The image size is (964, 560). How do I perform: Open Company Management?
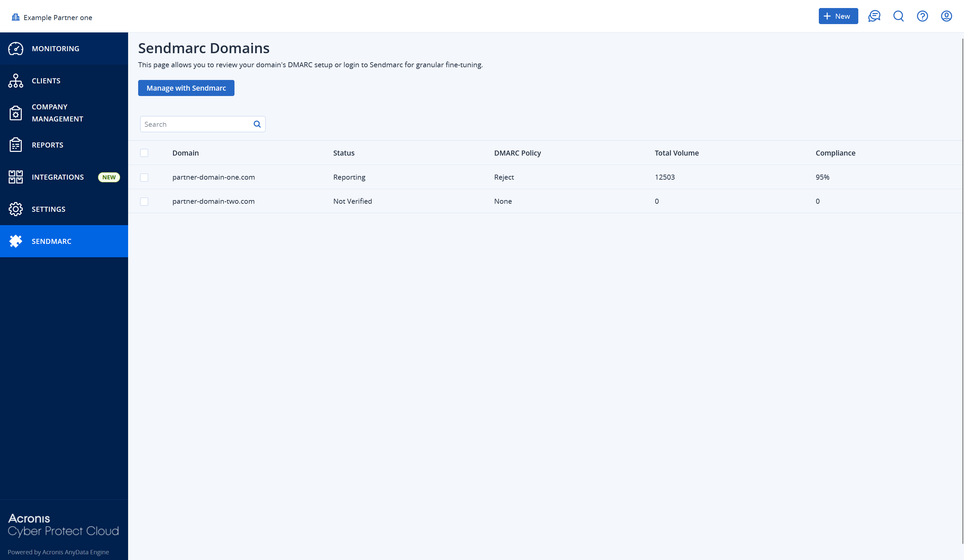click(58, 112)
